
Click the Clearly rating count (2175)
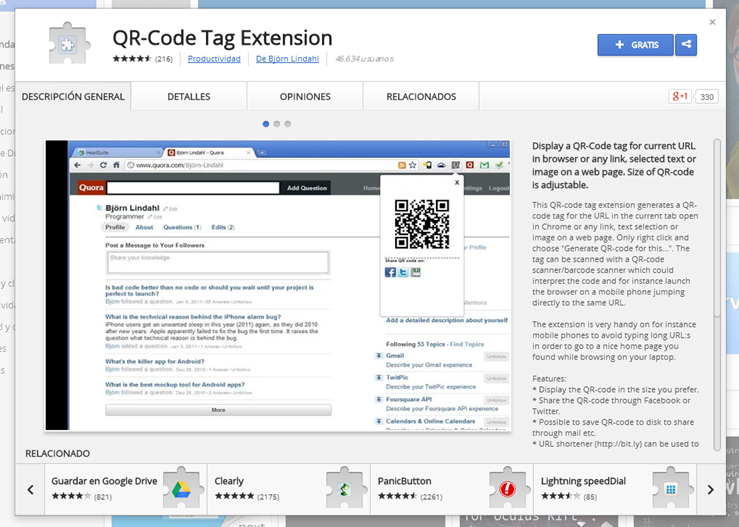coord(268,497)
